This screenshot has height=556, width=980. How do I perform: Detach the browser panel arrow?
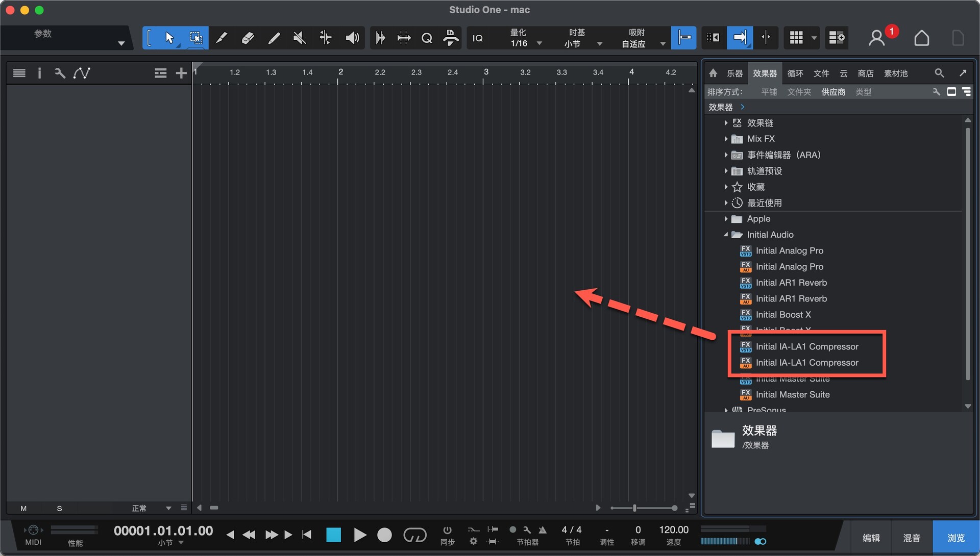point(963,73)
